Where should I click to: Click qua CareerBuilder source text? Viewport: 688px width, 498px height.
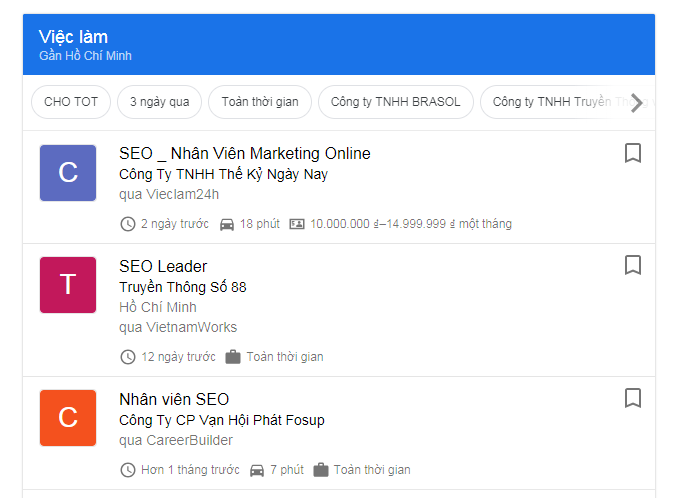click(176, 440)
